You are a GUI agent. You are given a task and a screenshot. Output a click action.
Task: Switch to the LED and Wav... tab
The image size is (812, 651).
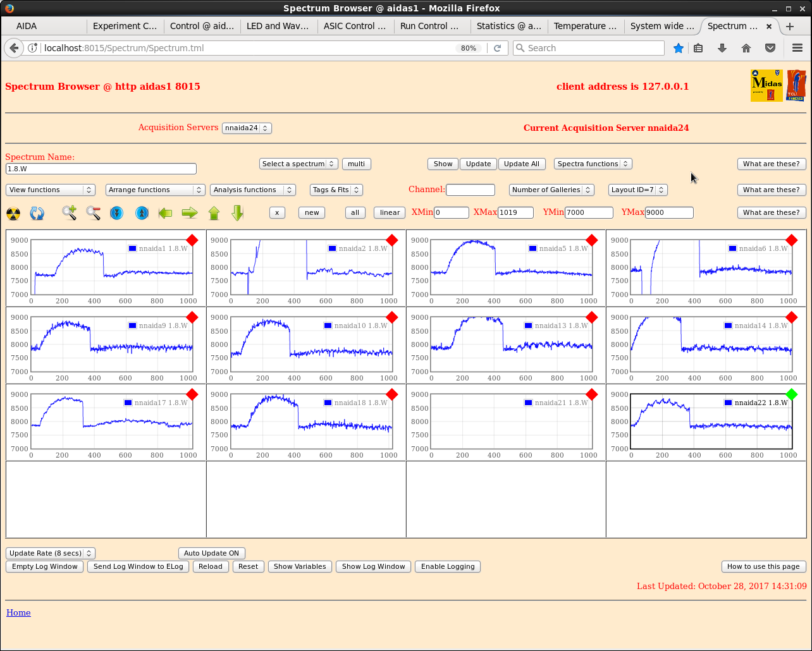278,26
